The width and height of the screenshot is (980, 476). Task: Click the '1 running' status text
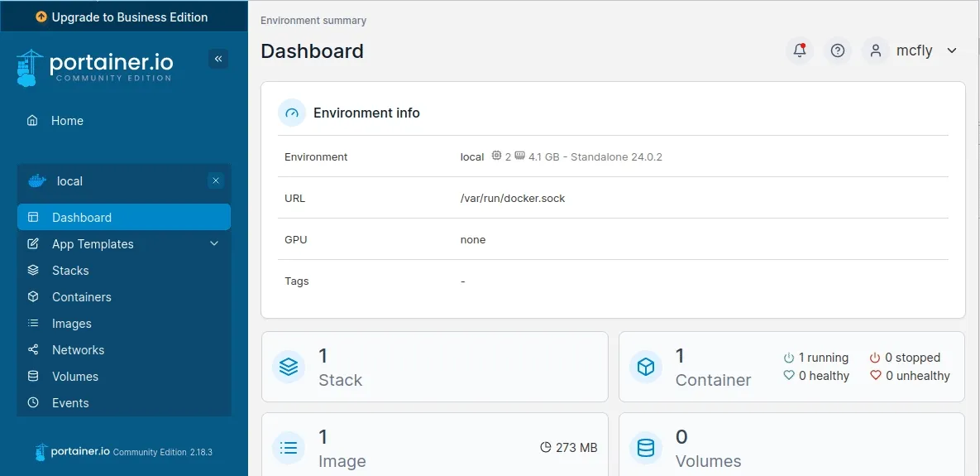823,358
